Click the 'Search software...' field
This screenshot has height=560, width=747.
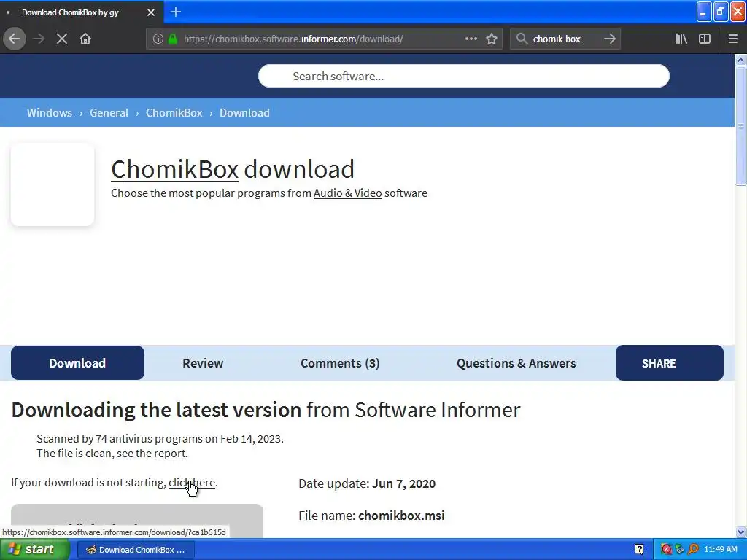pos(463,76)
